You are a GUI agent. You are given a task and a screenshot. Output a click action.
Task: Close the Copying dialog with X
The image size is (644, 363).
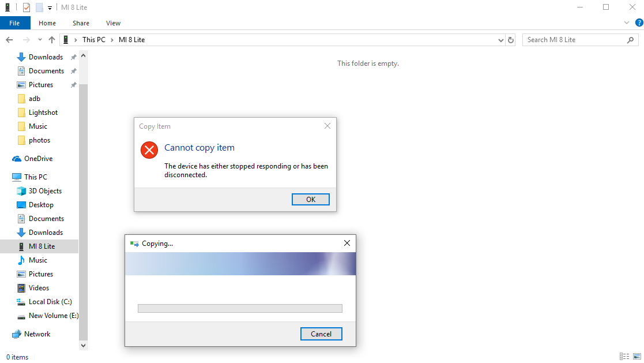coord(347,244)
